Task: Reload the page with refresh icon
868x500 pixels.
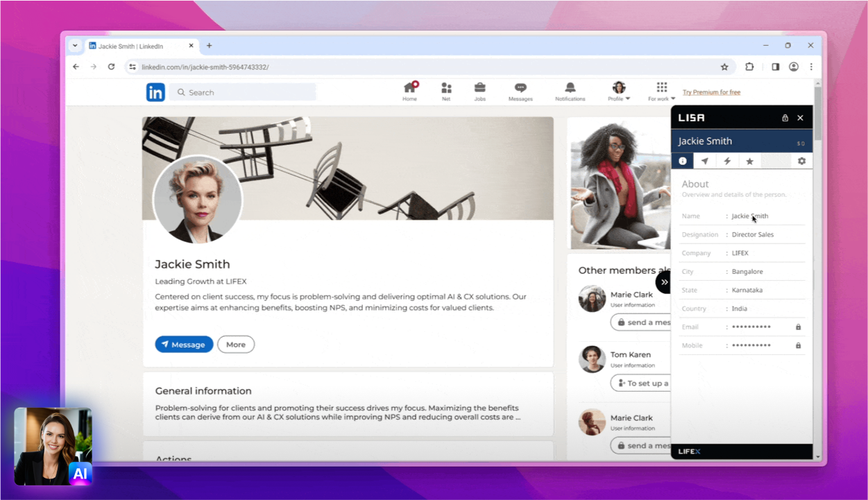Action: (x=111, y=67)
